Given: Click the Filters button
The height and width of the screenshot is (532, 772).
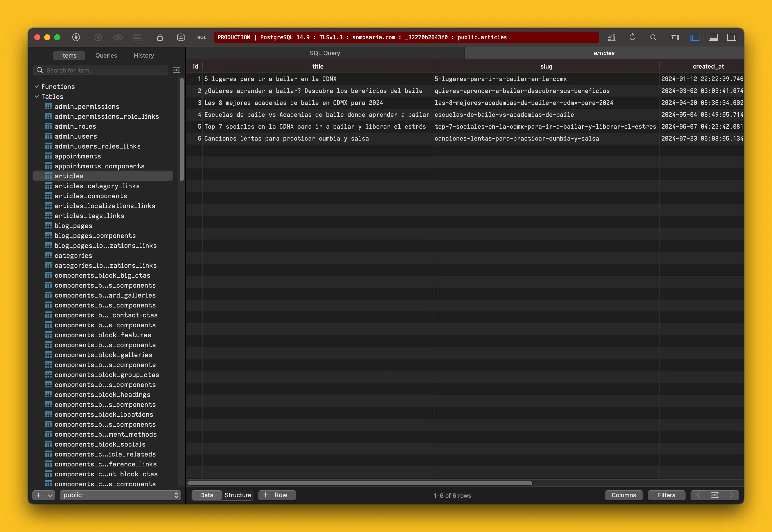Looking at the screenshot, I should [666, 495].
